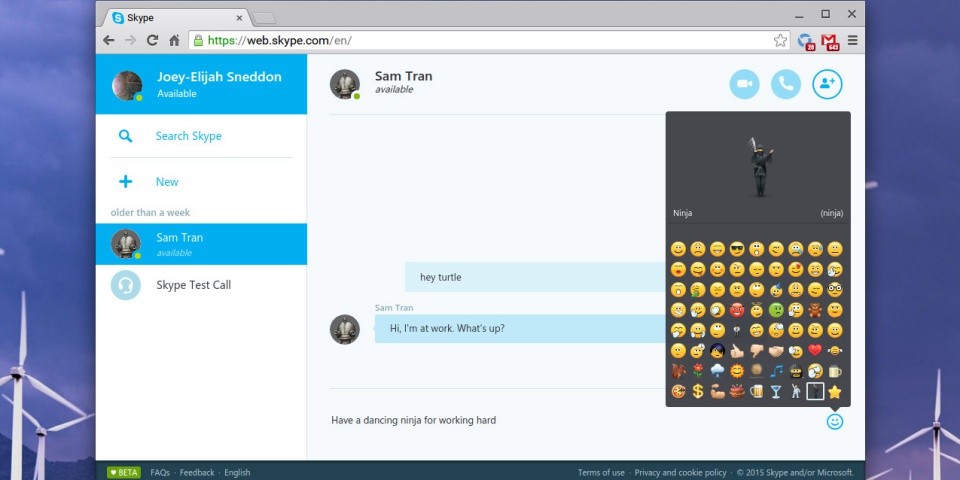Screen dimensions: 960x480
Task: Insert the squirrel emoticon
Action: (678, 371)
